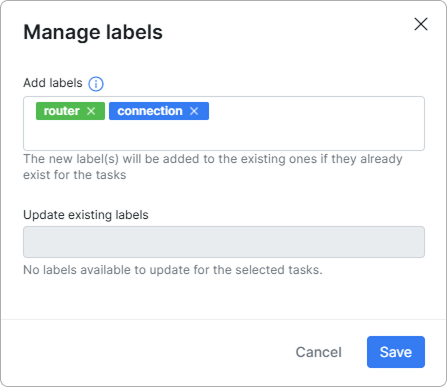Click the disabled Update existing labels field
This screenshot has width=447, height=387.
(x=224, y=242)
